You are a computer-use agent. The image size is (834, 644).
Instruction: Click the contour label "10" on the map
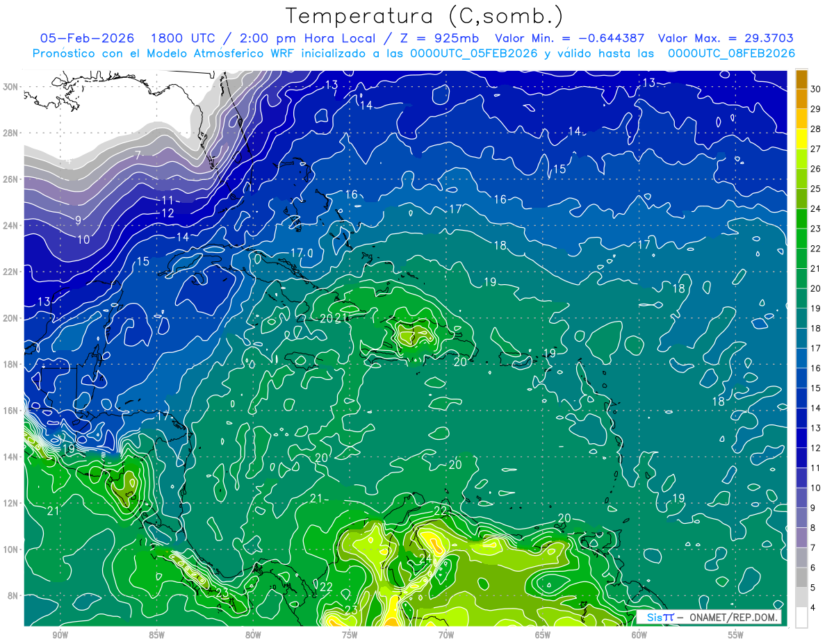83,240
